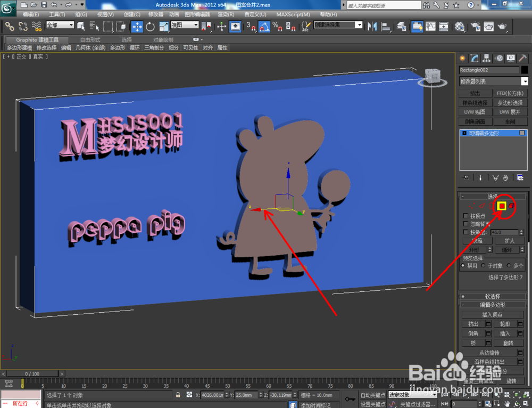Select Element sub-object level icon
Image resolution: width=532 pixels, height=408 pixels.
512,206
